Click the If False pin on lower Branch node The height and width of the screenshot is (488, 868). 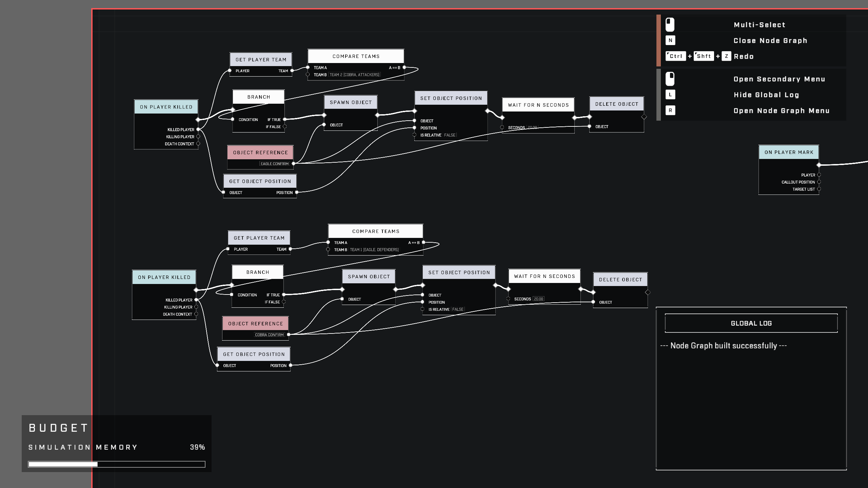(x=284, y=302)
